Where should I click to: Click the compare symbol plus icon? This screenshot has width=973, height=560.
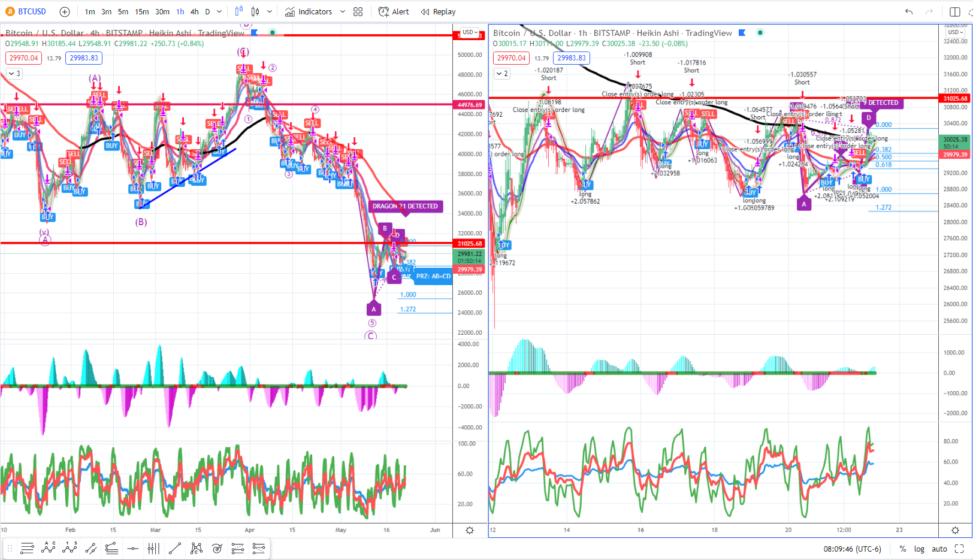(65, 11)
